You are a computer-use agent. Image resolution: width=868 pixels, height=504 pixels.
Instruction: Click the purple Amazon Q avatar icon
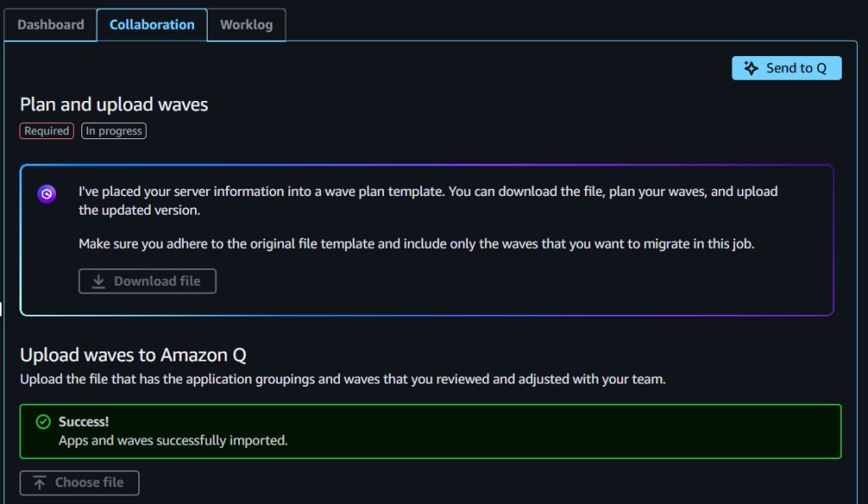click(x=47, y=193)
